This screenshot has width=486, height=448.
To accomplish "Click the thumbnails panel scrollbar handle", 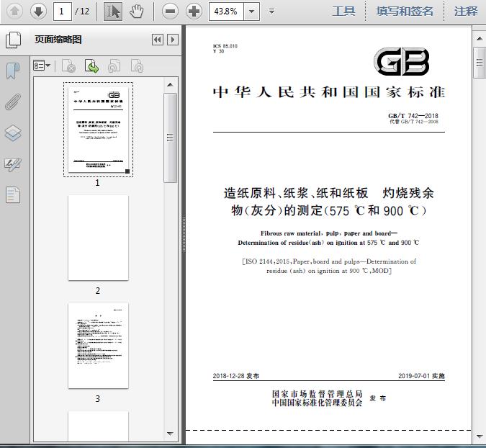I will [x=170, y=138].
